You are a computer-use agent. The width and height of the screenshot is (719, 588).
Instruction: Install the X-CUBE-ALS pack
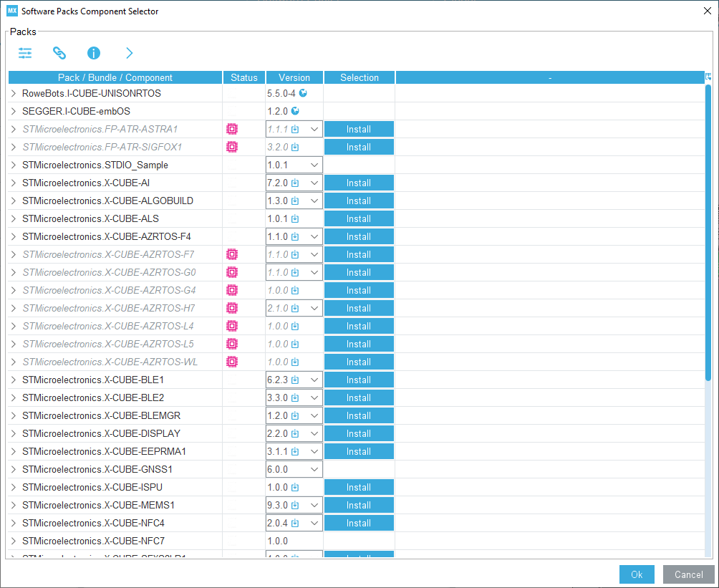[x=359, y=218]
